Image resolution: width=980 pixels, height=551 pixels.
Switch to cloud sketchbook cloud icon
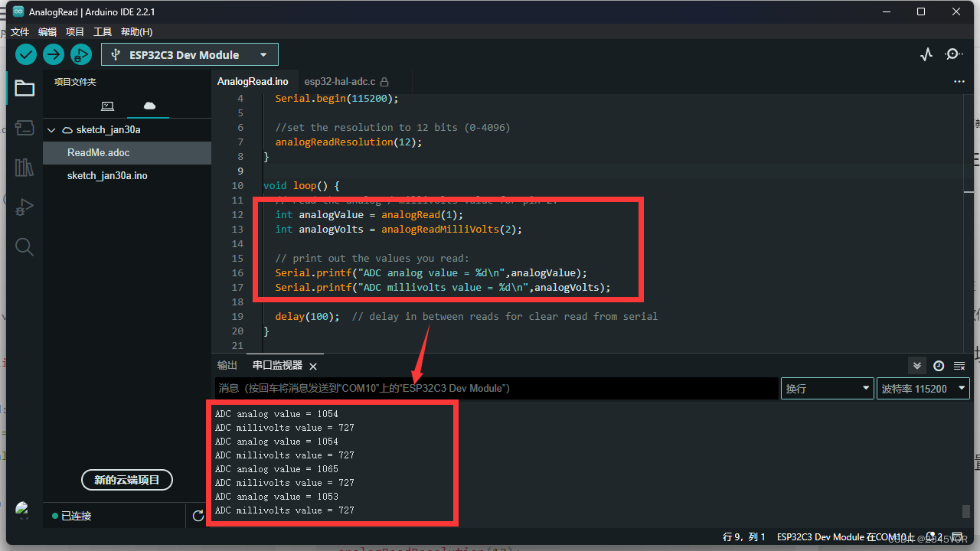click(x=149, y=106)
